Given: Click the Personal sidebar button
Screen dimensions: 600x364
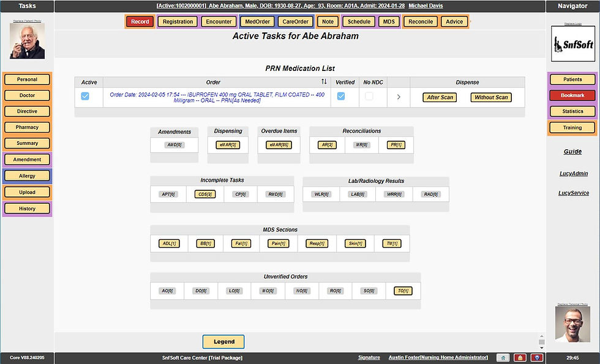Looking at the screenshot, I should (27, 80).
